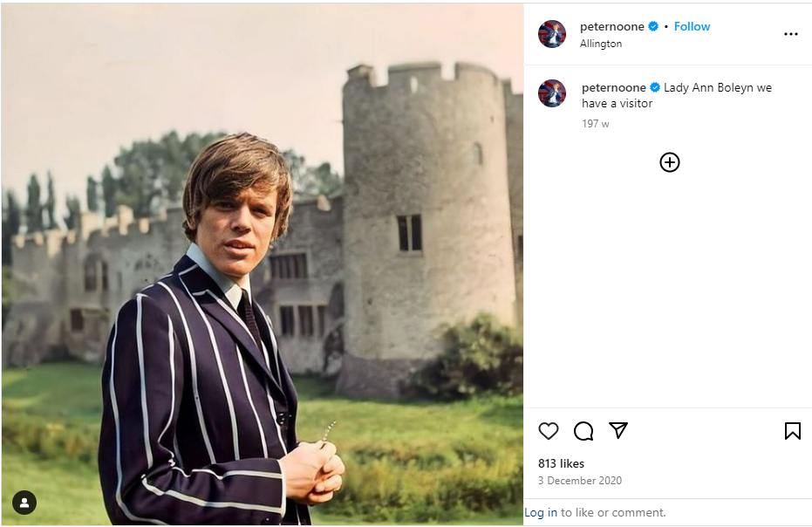Viewport: 812px width, 527px height.
Task: Click the verified badge in post header
Action: coord(652,27)
